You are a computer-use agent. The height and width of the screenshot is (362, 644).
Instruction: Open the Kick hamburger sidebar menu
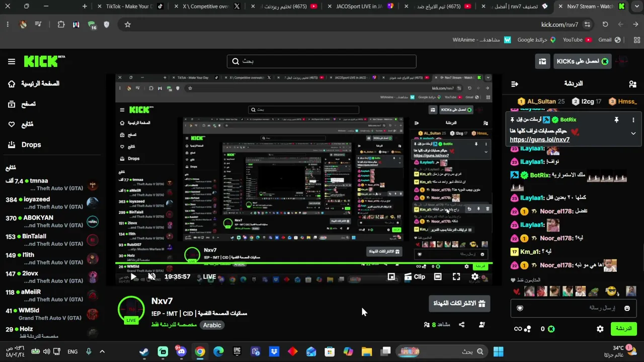tap(12, 61)
